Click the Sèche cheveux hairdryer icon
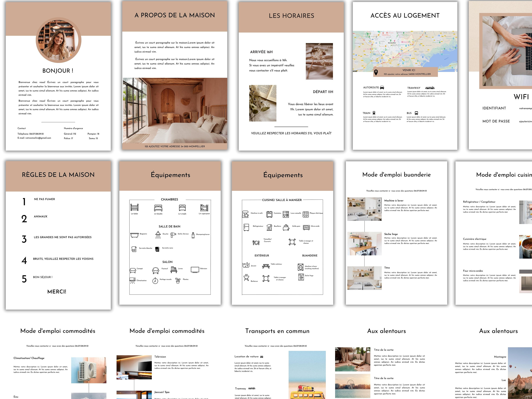 point(173,235)
